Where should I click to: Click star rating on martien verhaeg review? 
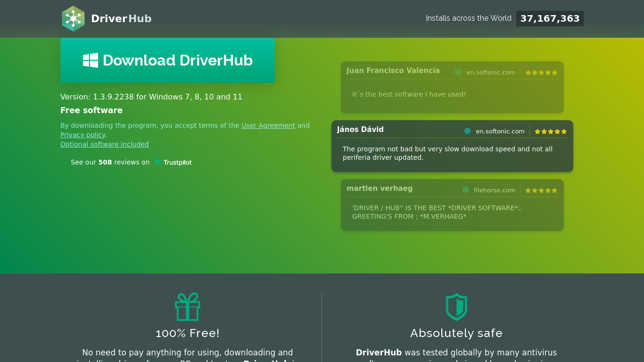point(541,190)
